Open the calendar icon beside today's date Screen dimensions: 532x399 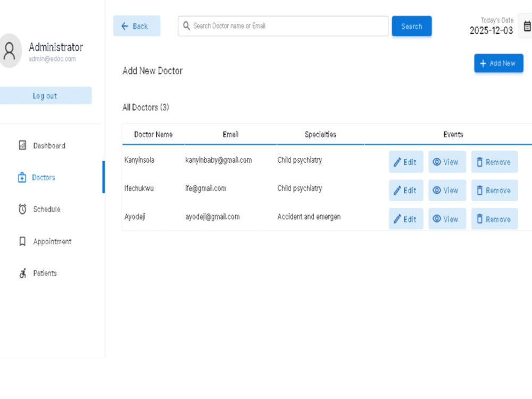[527, 26]
